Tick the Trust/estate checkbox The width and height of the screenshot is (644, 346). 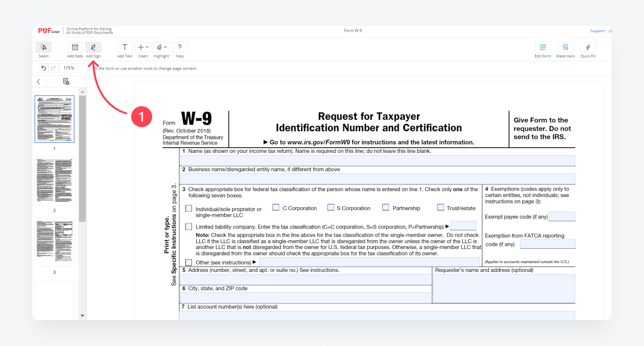[x=441, y=207]
